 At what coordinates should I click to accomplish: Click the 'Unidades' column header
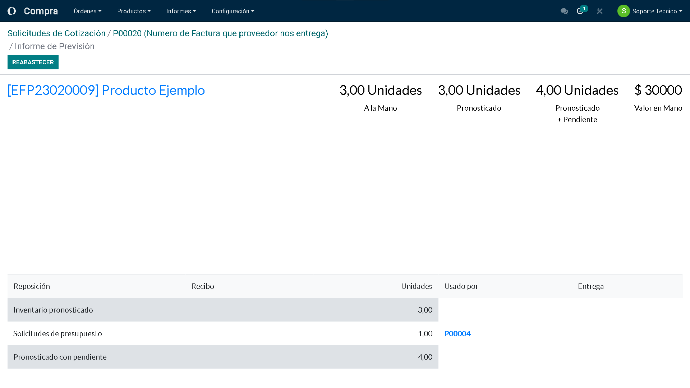tap(417, 286)
